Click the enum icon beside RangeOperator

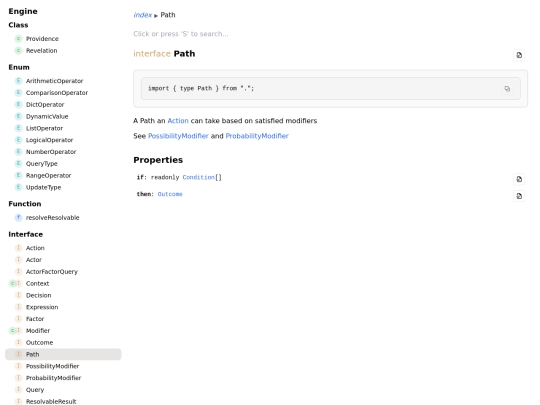pos(19,175)
